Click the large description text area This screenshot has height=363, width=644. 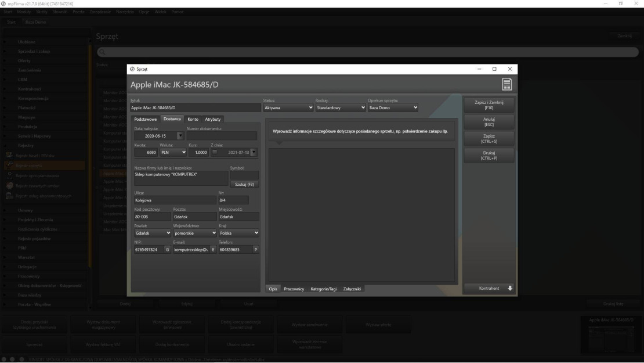362,214
